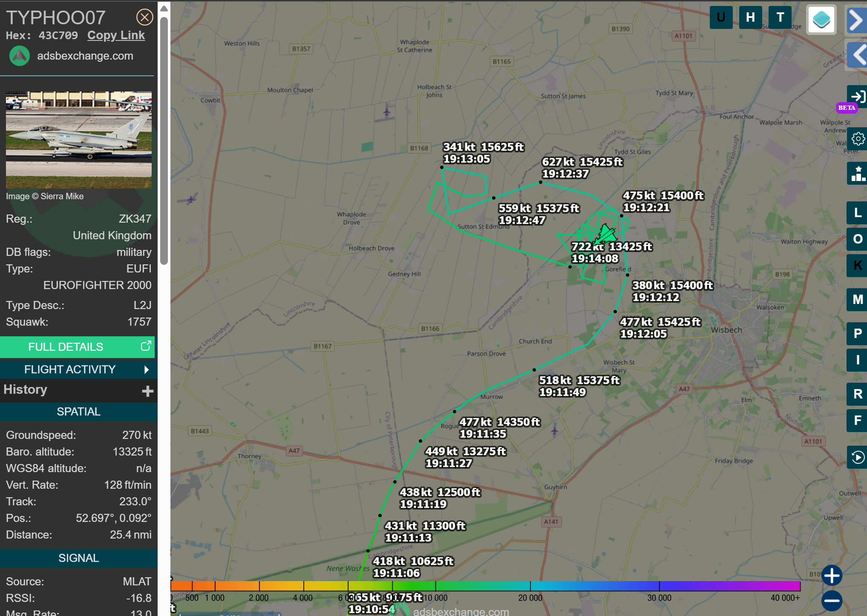
Task: Close the TYPHOO07 aircraft panel
Action: [x=144, y=17]
